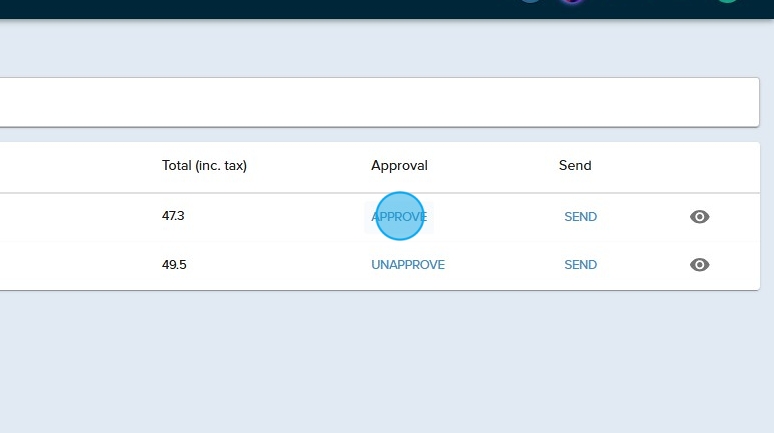This screenshot has height=433, width=774.
Task: Click the Send column header
Action: (x=575, y=166)
